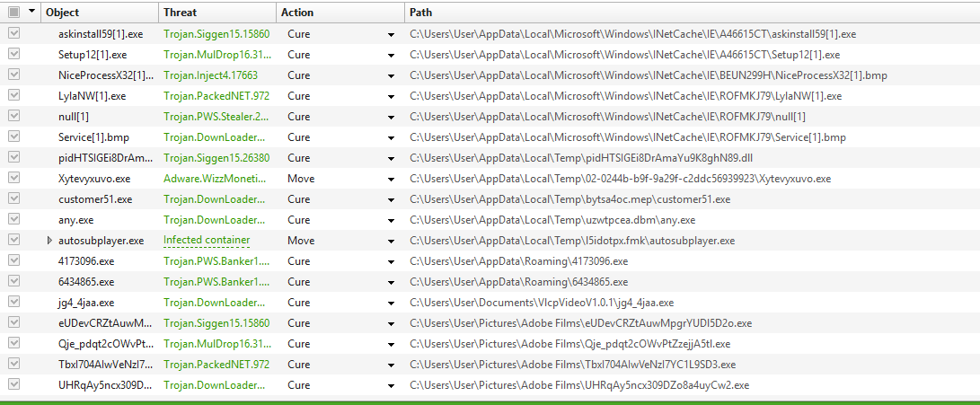Open the dropdown arrow beside the header checkbox

(x=32, y=13)
